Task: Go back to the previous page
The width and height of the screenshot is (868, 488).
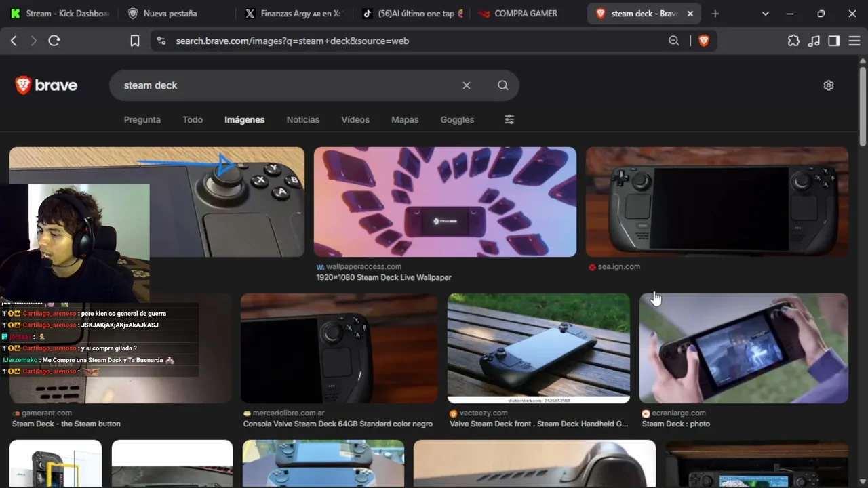Action: click(14, 41)
